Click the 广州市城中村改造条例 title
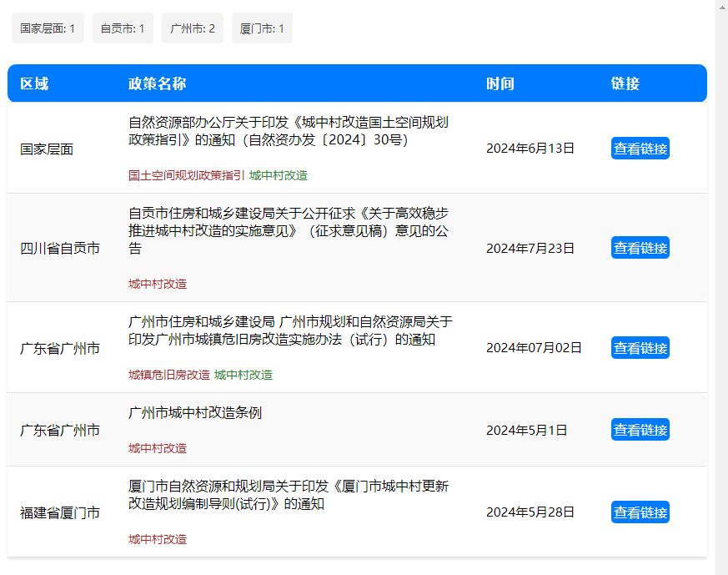Viewport: 728px width, 575px height. (x=195, y=412)
